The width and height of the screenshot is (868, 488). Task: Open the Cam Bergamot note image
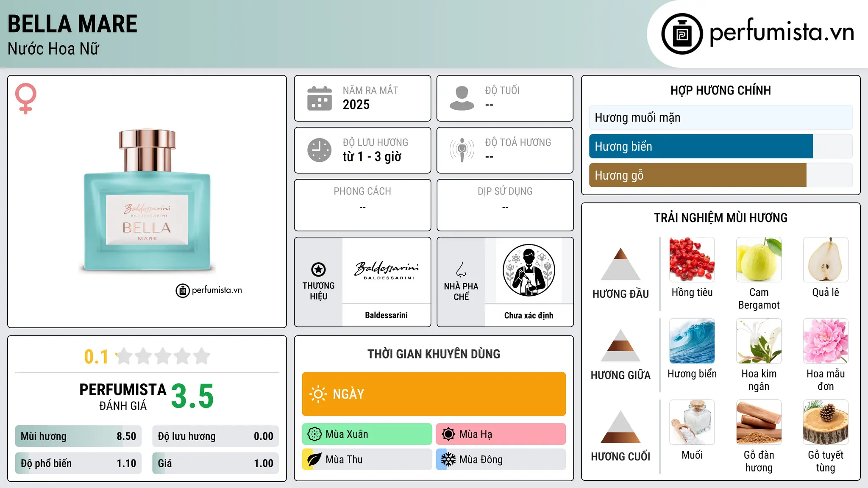tap(759, 260)
